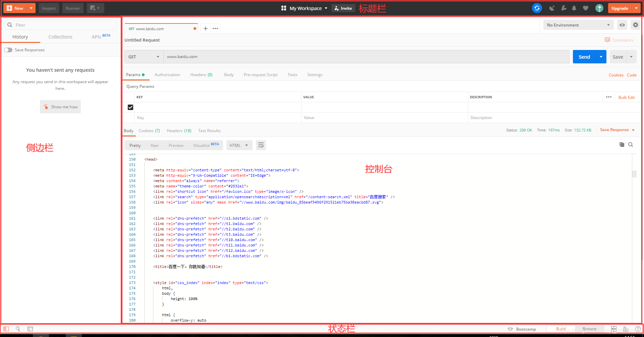Open keyboard shortcuts icon in status bar
Screen dimensions: 644x337
point(626,329)
